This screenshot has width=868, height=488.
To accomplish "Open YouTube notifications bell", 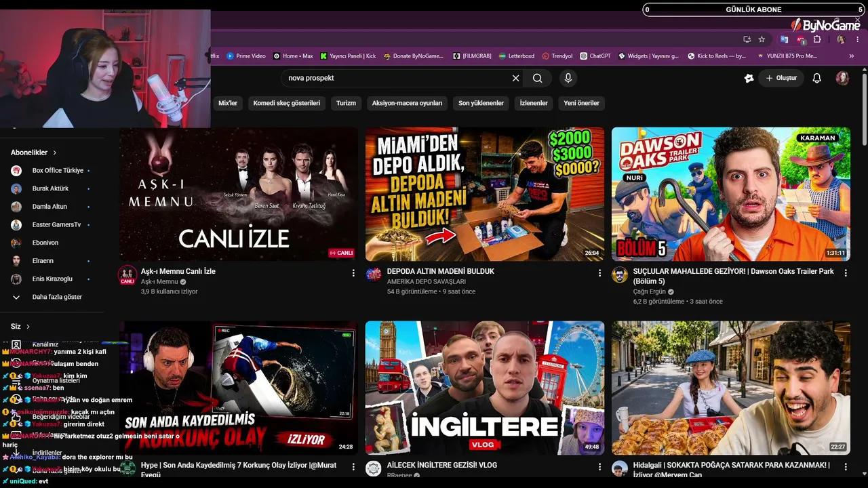I will tap(817, 78).
